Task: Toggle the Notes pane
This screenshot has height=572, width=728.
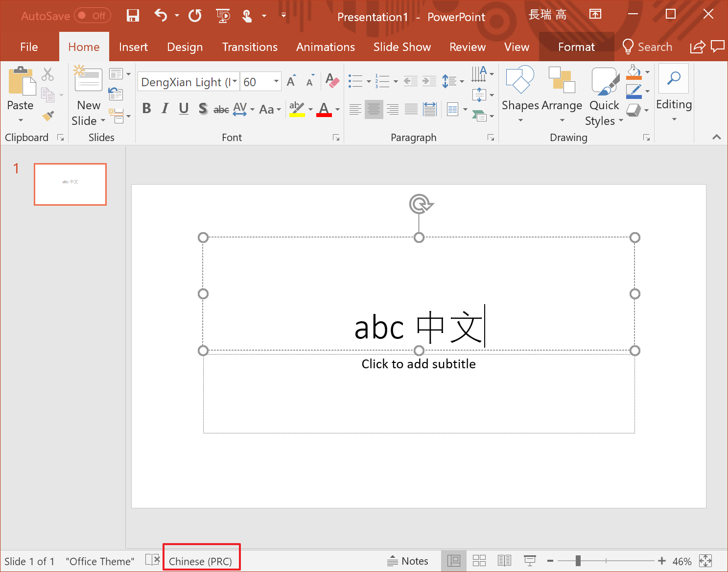Action: [407, 561]
